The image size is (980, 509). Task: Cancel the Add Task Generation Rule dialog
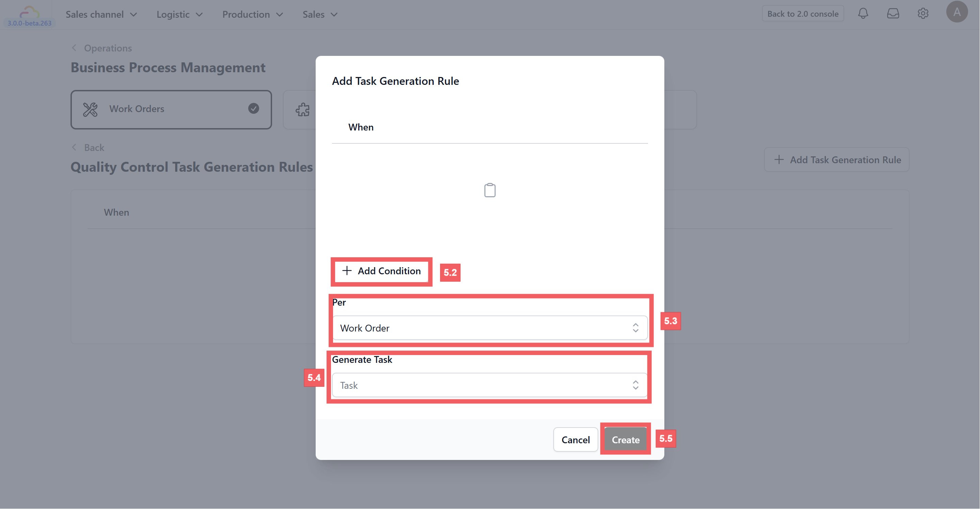(575, 439)
